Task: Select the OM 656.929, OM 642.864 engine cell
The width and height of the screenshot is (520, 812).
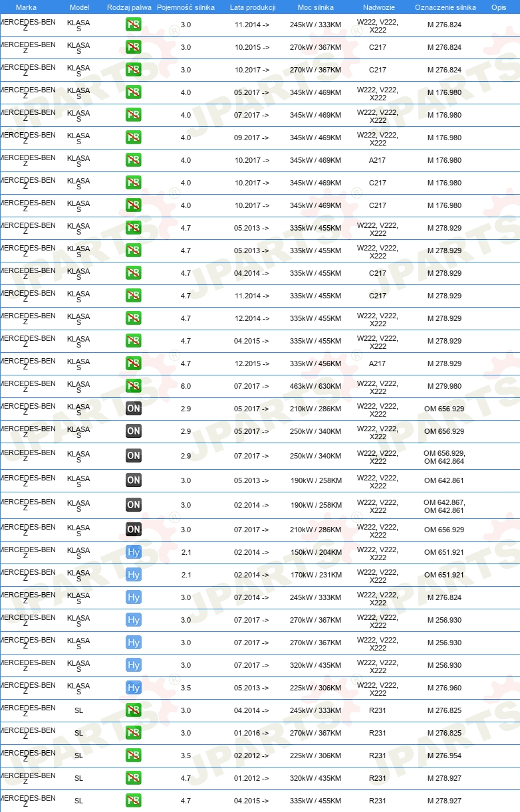Action: 444,457
